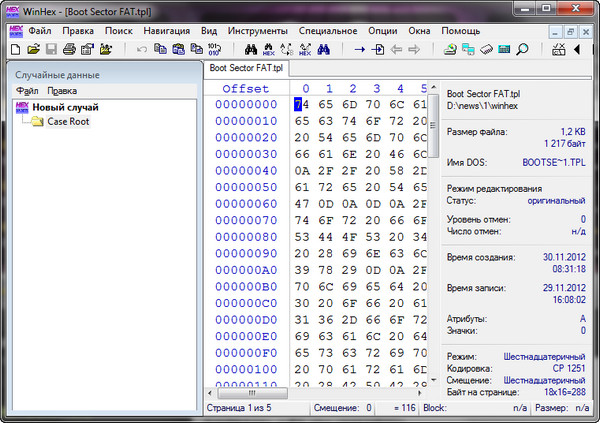Select the Boot Sector FAT.tpl tab
This screenshot has width=600, height=423.
pos(245,69)
